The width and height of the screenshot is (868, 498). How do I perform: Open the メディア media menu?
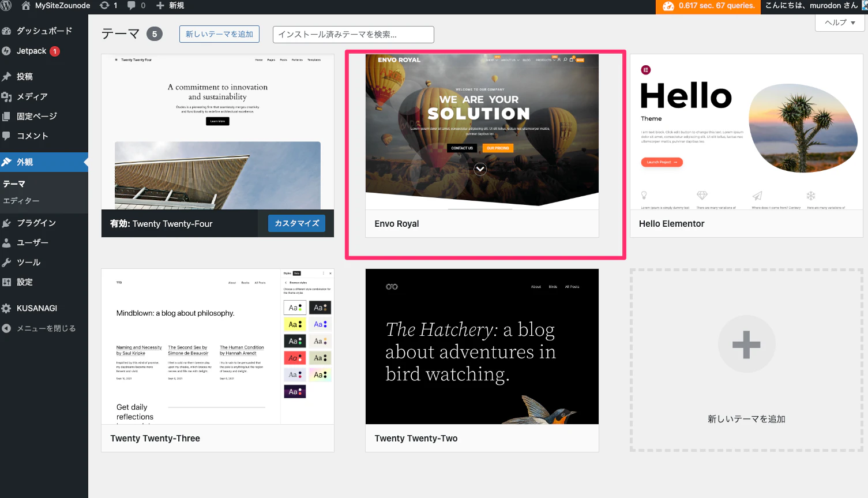tap(44, 96)
